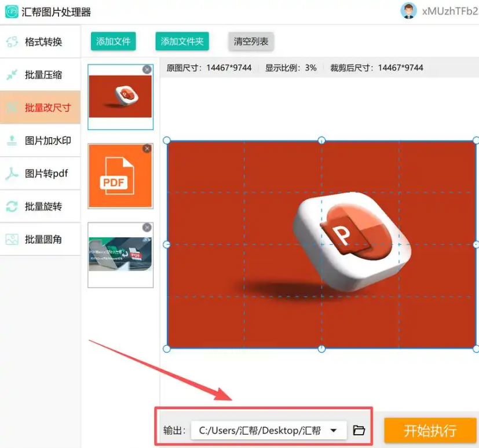The width and height of the screenshot is (479, 448).
Task: Remove the PowerPoint image thumbnail with its X
Action: (x=147, y=69)
